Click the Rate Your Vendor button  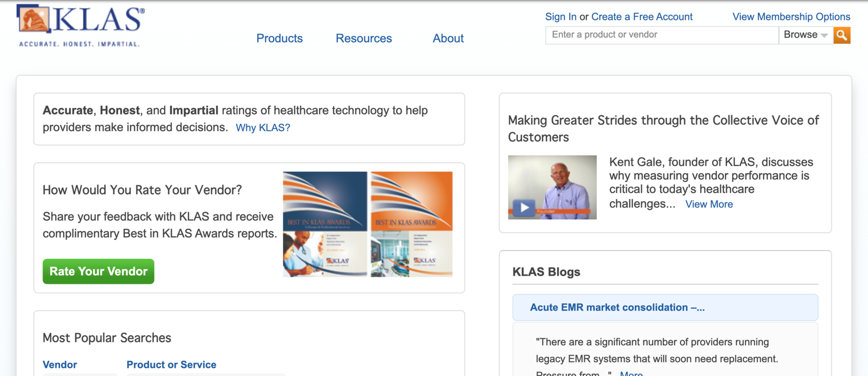[99, 271]
